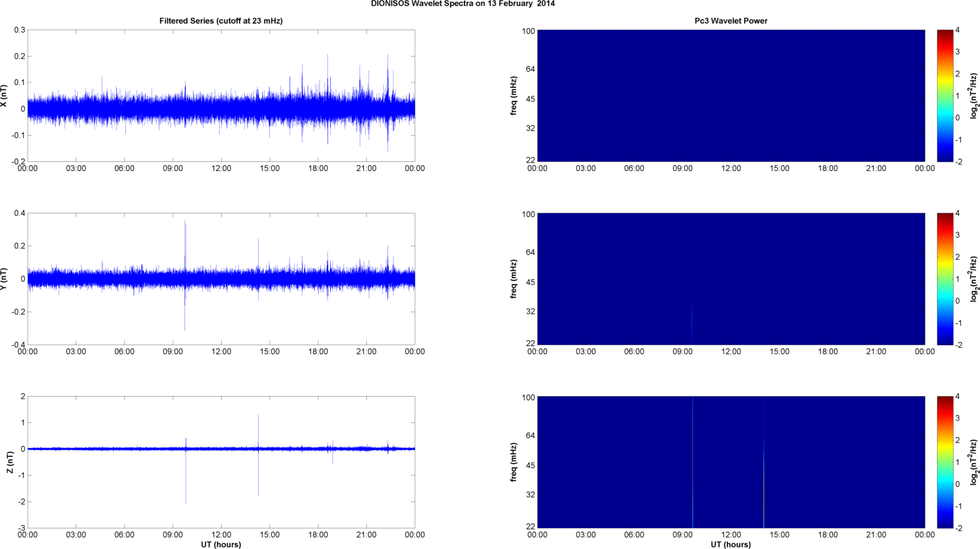
Task: Click the "06:00" tick under the Z series plot
Action: [124, 535]
